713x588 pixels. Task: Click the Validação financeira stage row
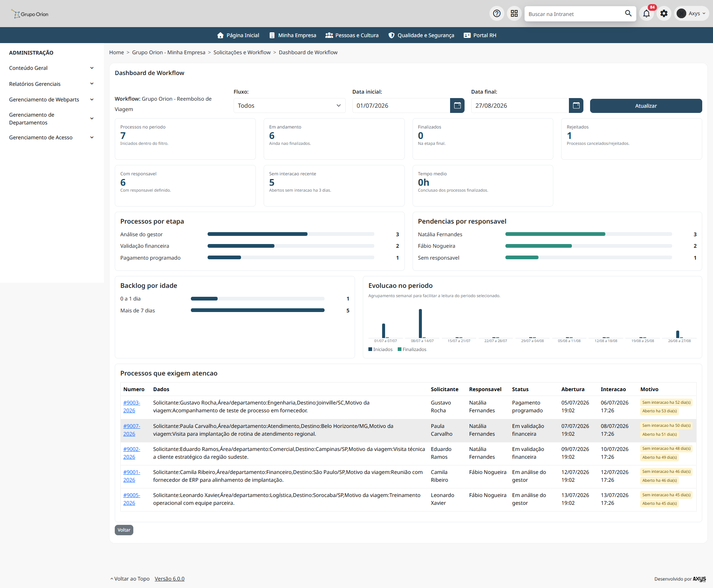pyautogui.click(x=260, y=246)
